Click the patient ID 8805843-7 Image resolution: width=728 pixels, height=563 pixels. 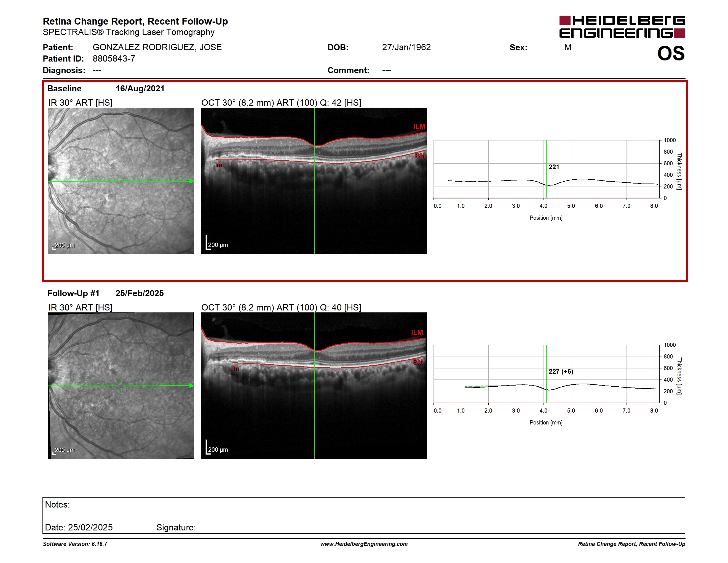pyautogui.click(x=114, y=59)
